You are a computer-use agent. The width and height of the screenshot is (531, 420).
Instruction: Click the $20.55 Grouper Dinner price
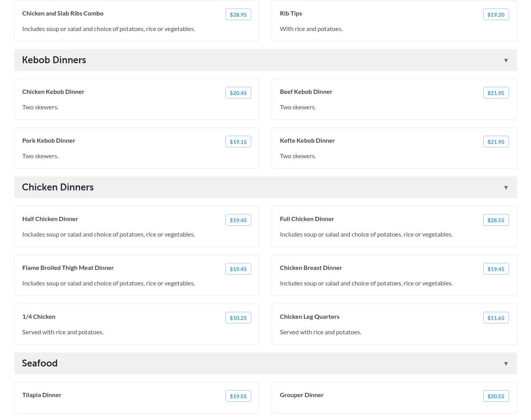(496, 396)
